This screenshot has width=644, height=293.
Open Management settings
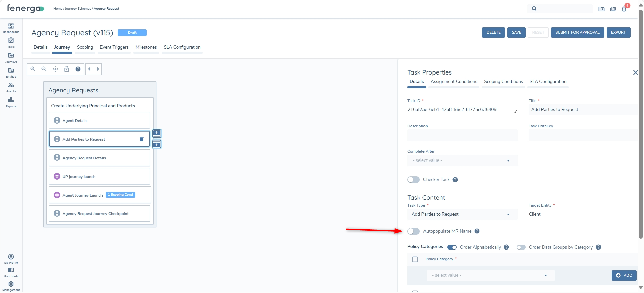point(11,286)
